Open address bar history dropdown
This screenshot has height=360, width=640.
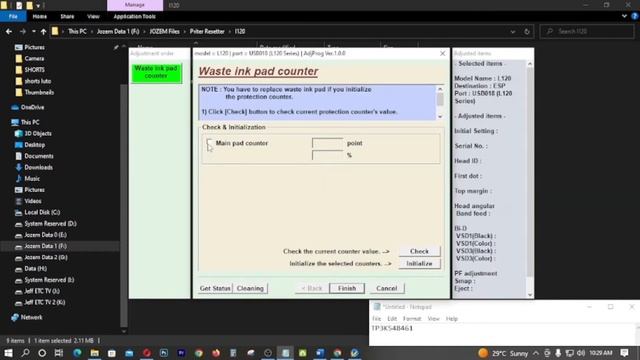(x=513, y=31)
